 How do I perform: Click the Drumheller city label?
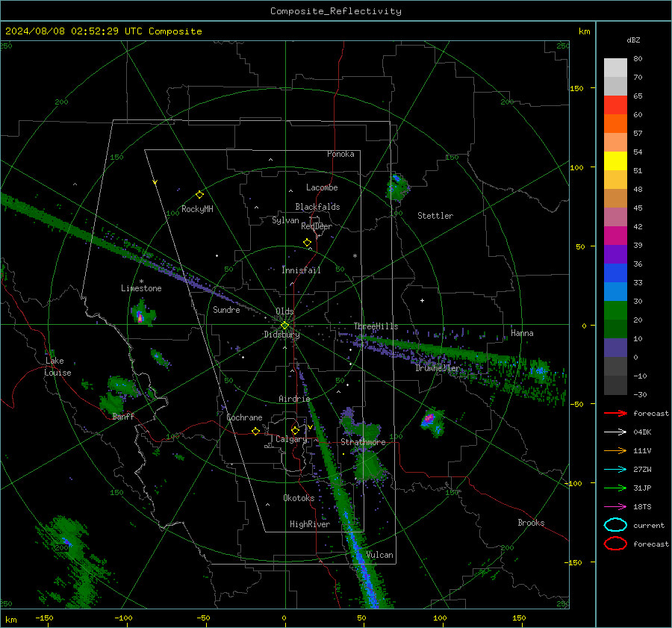[437, 368]
